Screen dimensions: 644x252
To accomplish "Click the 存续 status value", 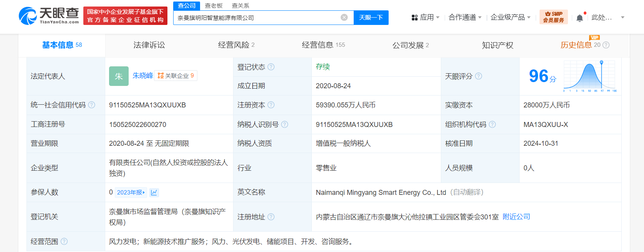I will pos(323,67).
